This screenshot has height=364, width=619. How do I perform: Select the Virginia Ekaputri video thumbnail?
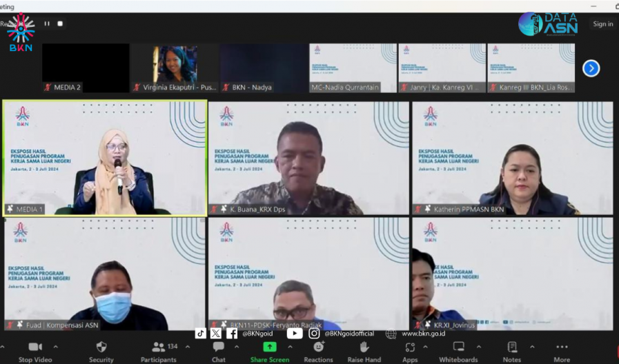pos(175,68)
